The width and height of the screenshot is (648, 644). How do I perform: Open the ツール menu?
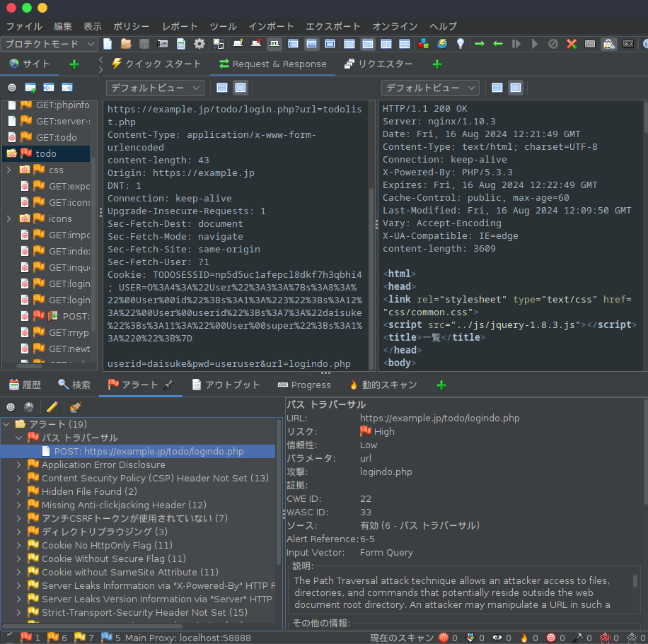[x=223, y=26]
